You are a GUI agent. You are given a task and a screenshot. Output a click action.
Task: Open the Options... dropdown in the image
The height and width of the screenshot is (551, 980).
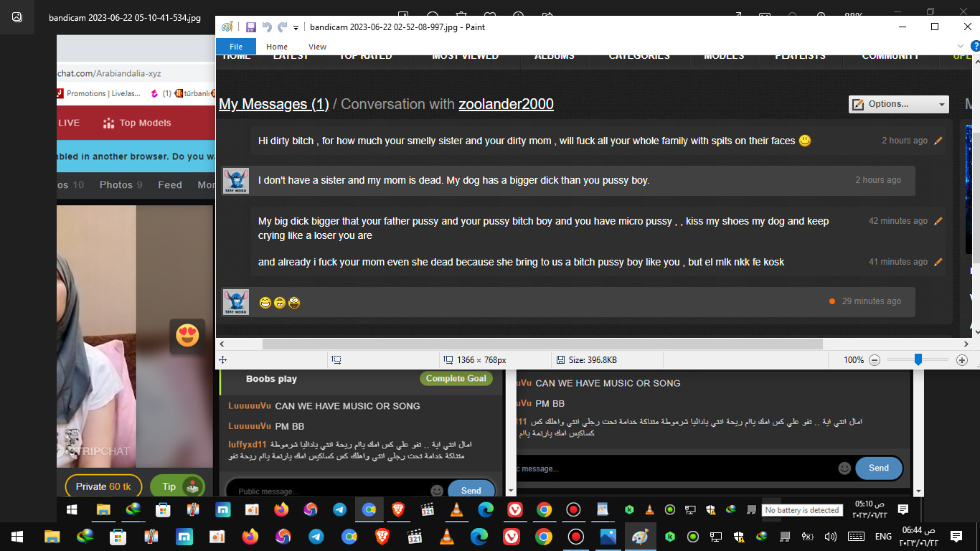click(x=898, y=105)
